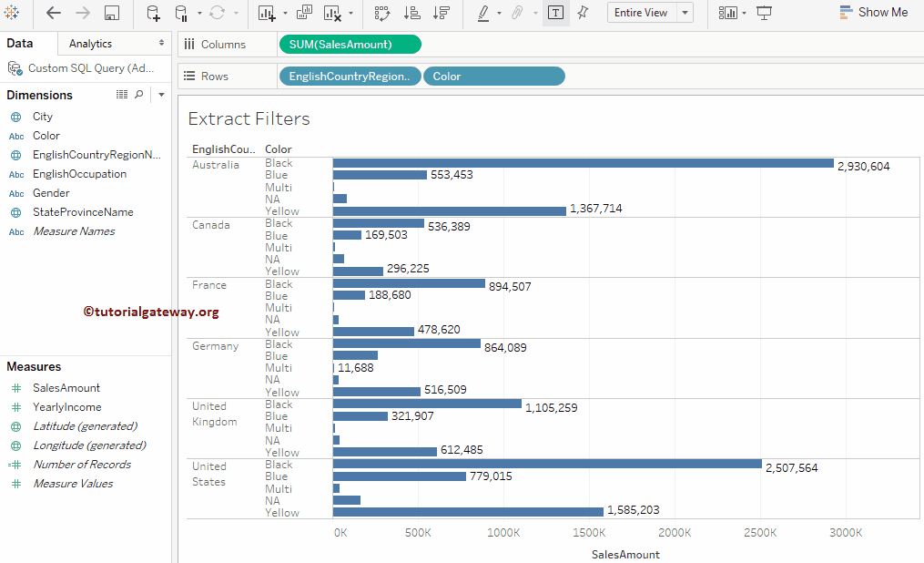Click the Sort Descending icon
924x563 pixels.
click(441, 12)
